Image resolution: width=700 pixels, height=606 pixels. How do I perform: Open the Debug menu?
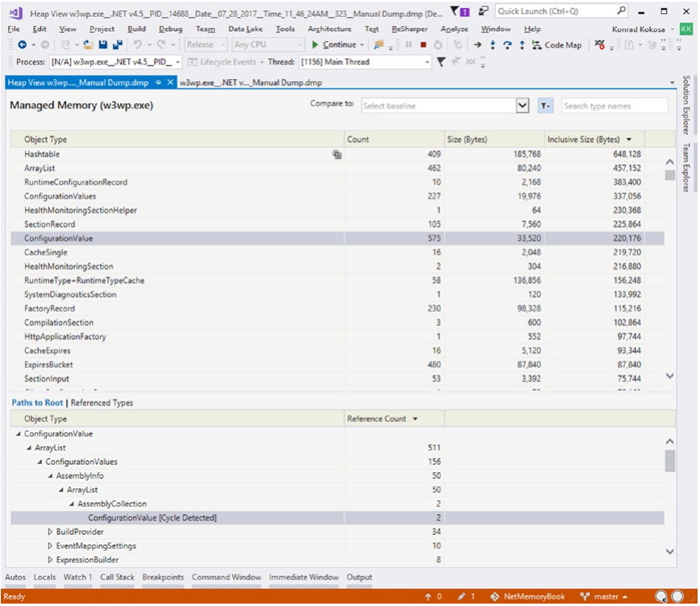pyautogui.click(x=170, y=29)
